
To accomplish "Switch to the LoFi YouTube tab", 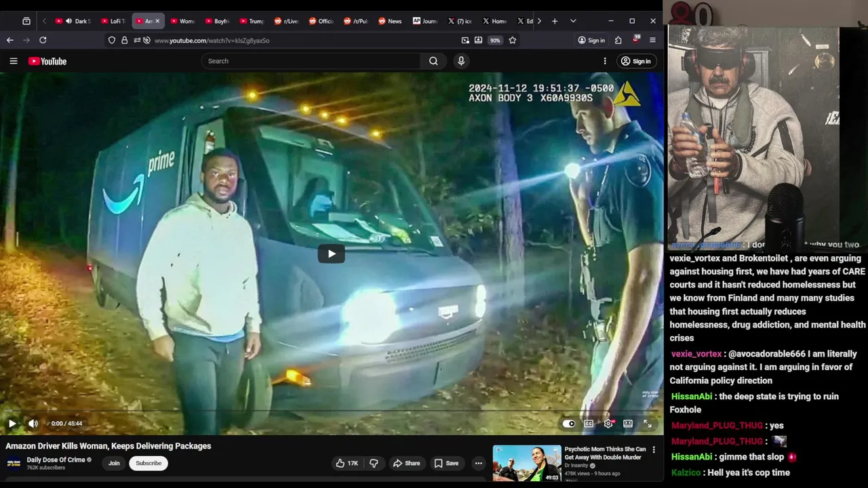I will click(x=114, y=21).
